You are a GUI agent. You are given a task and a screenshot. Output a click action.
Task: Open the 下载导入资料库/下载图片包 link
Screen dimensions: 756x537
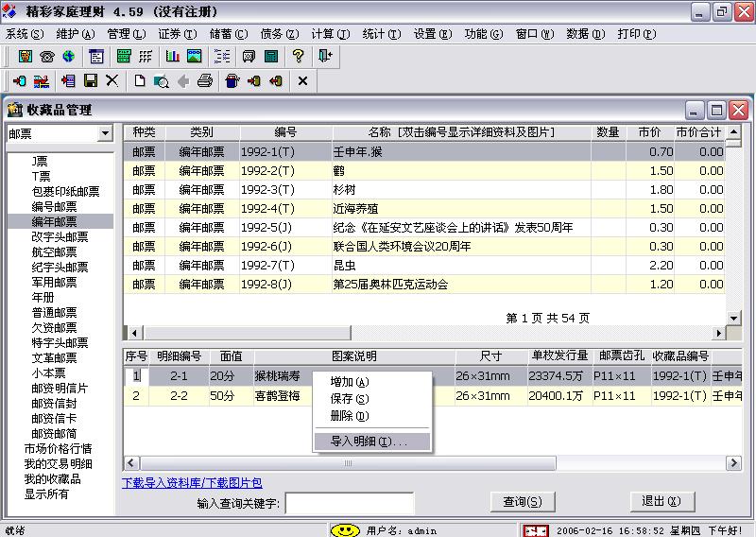point(192,483)
